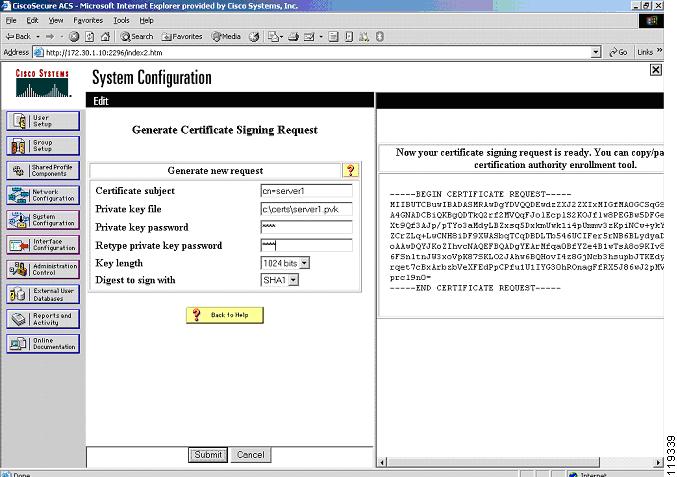This screenshot has height=477, width=677.
Task: Open the View menu
Action: tap(56, 20)
